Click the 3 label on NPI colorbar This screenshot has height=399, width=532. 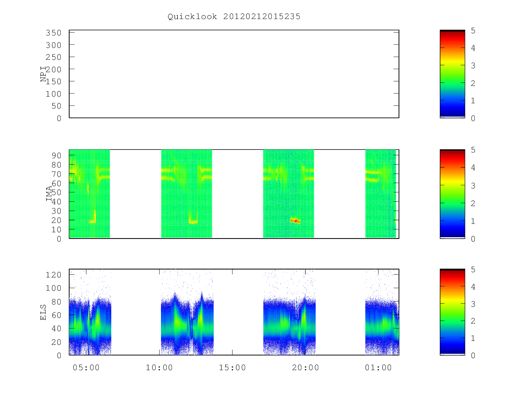point(473,66)
